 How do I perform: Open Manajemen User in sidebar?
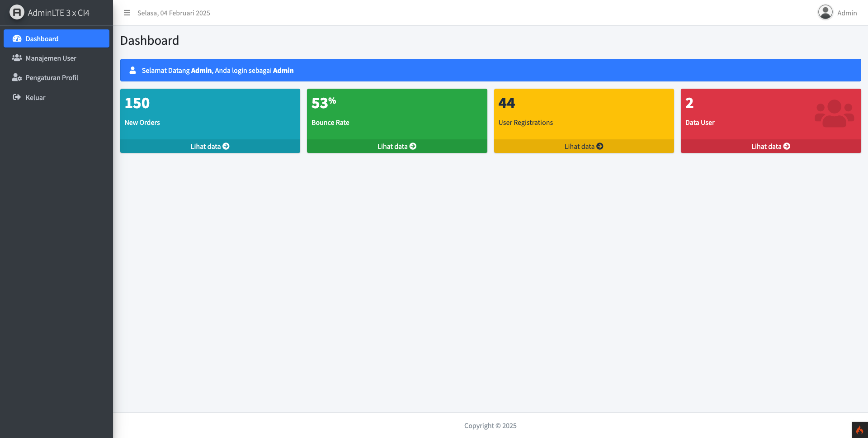pyautogui.click(x=57, y=58)
